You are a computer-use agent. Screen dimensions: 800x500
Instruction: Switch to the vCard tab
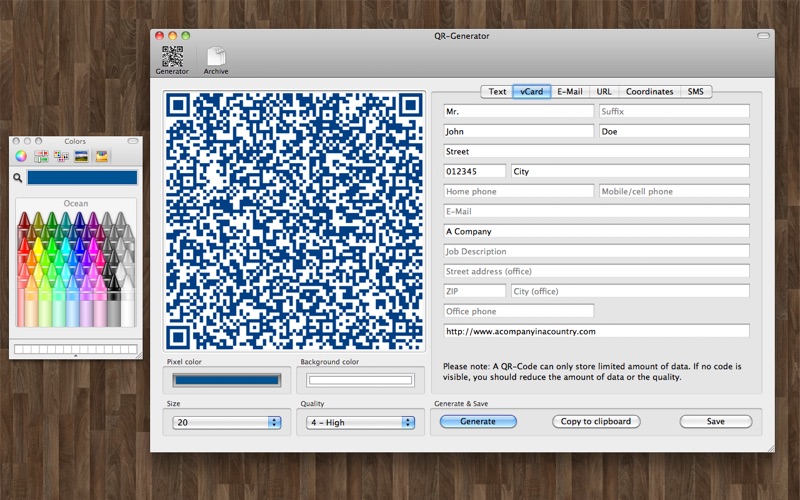pyautogui.click(x=531, y=92)
